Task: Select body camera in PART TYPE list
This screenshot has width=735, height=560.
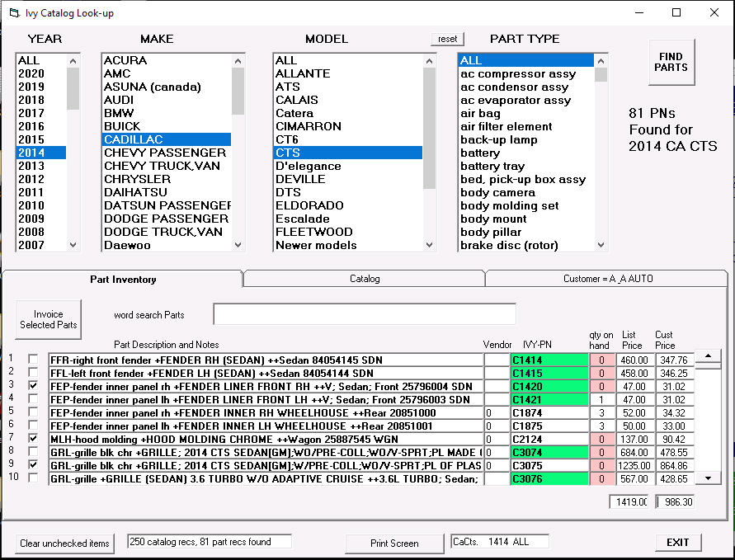Action: tap(526, 192)
